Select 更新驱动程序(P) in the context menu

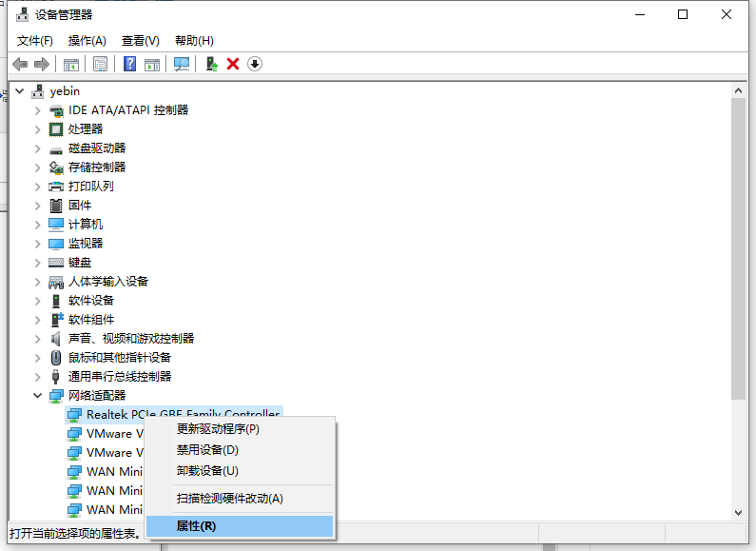pos(218,429)
